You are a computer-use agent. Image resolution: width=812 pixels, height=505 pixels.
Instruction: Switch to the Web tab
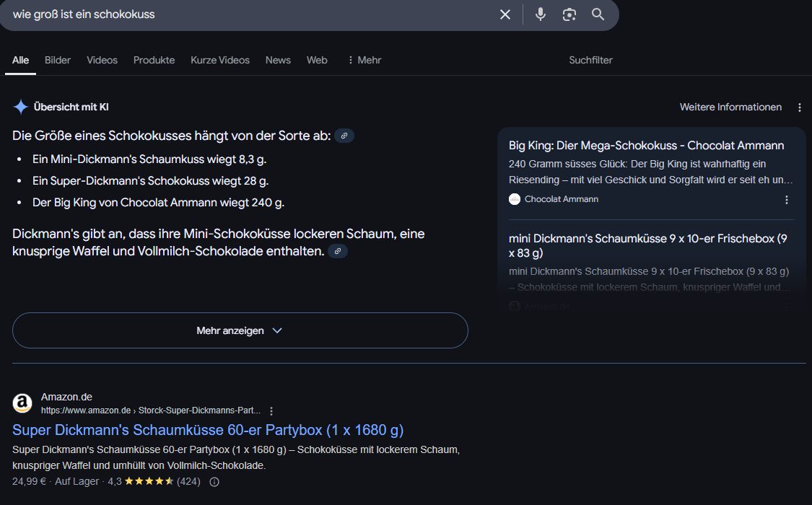pos(317,60)
